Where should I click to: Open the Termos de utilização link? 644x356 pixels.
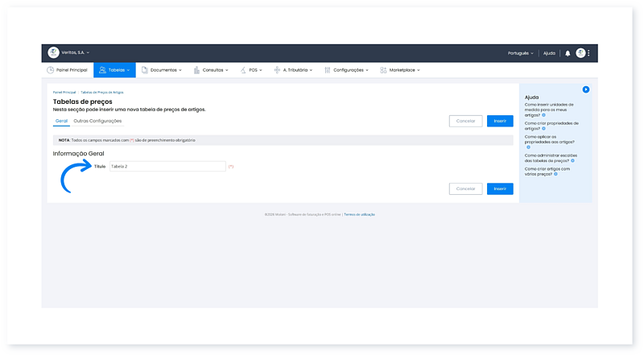point(359,214)
